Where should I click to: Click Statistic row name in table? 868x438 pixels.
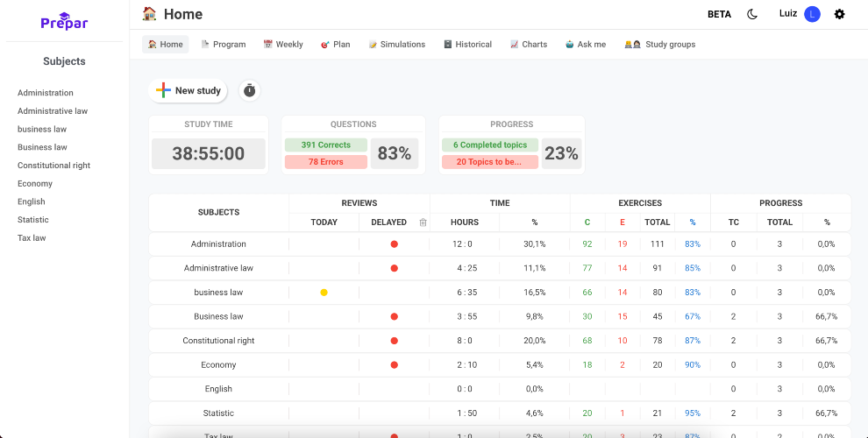point(218,413)
